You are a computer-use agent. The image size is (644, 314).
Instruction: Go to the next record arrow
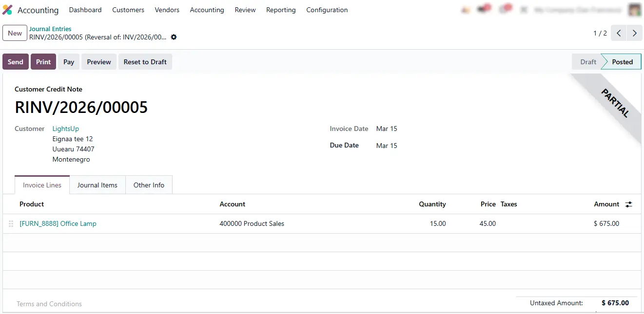(x=634, y=33)
